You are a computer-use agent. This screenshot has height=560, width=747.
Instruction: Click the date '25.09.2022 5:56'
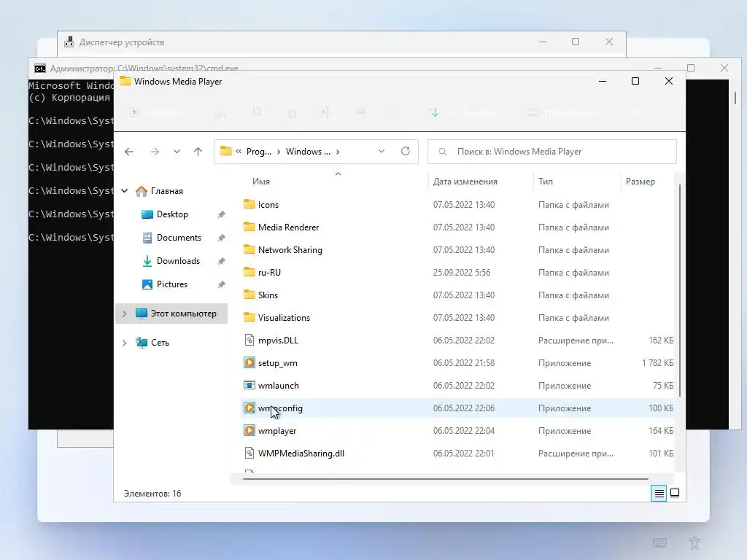click(x=462, y=273)
